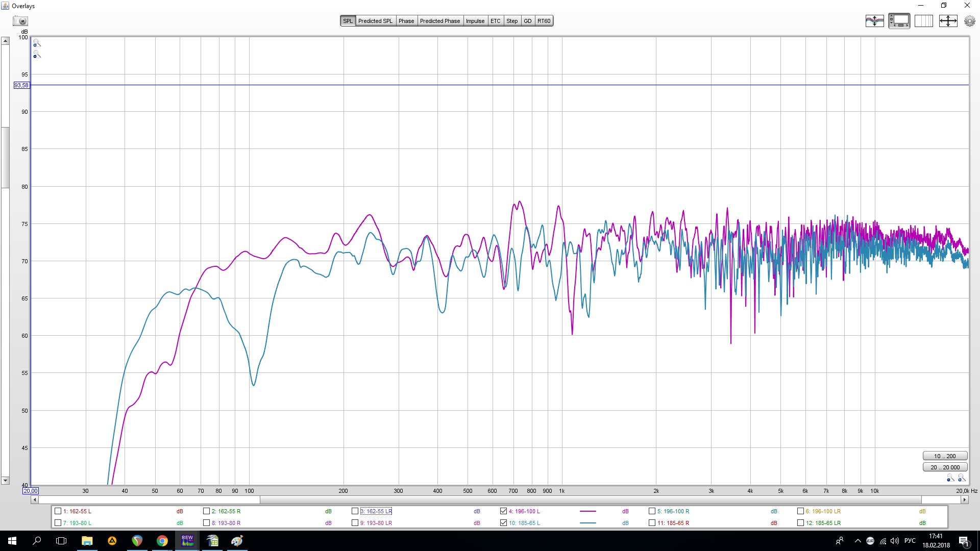The height and width of the screenshot is (551, 980).
Task: Click the capture graph camera icon
Action: [21, 21]
